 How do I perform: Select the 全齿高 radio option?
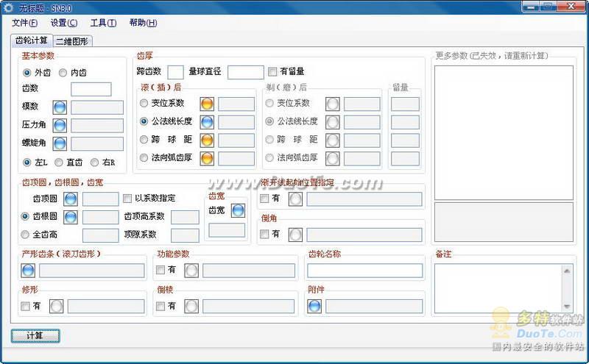click(27, 235)
